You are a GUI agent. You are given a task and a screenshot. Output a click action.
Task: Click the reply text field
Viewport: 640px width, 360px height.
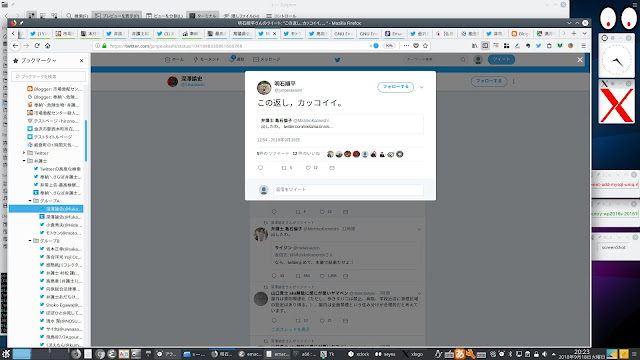(x=348, y=190)
